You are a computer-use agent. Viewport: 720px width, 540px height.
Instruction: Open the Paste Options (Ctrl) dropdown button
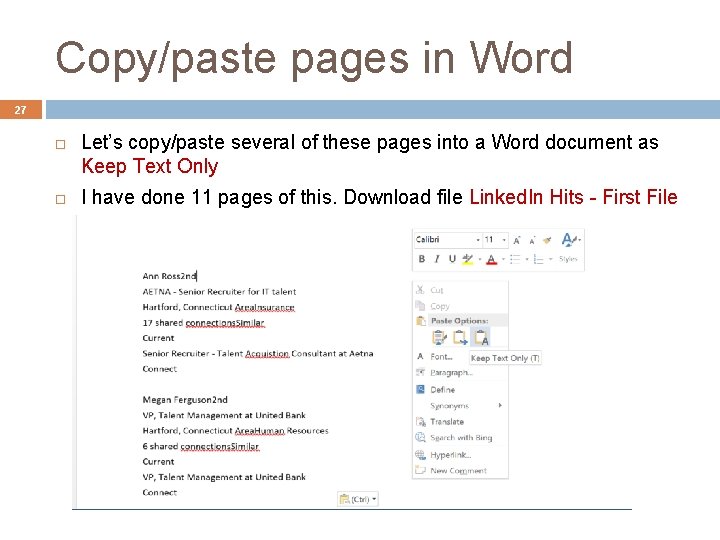358,499
